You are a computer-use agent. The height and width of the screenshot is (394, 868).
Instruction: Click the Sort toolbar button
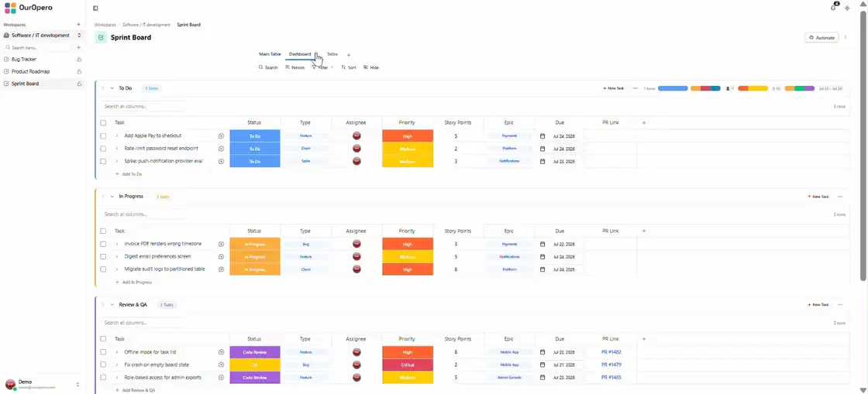coord(349,67)
